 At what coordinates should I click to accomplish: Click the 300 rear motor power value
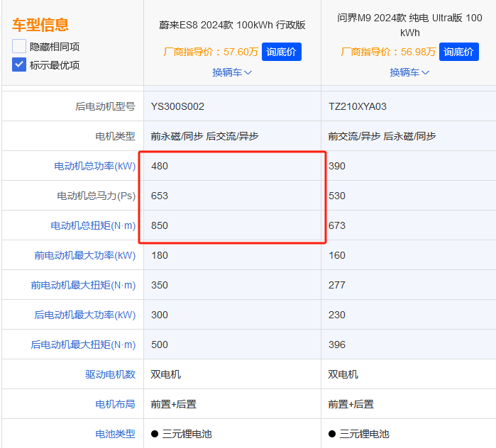[x=160, y=315]
